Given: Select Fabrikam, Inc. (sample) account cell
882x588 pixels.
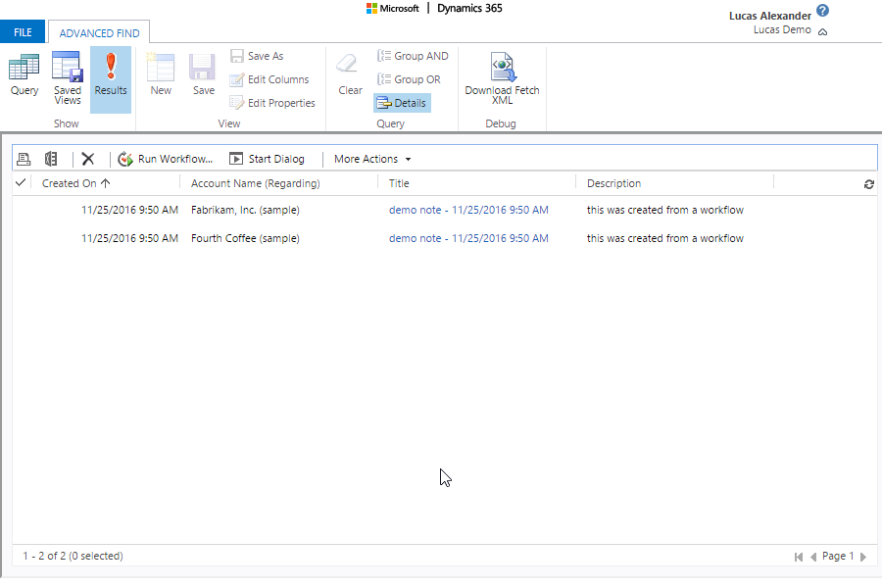Looking at the screenshot, I should coord(245,210).
